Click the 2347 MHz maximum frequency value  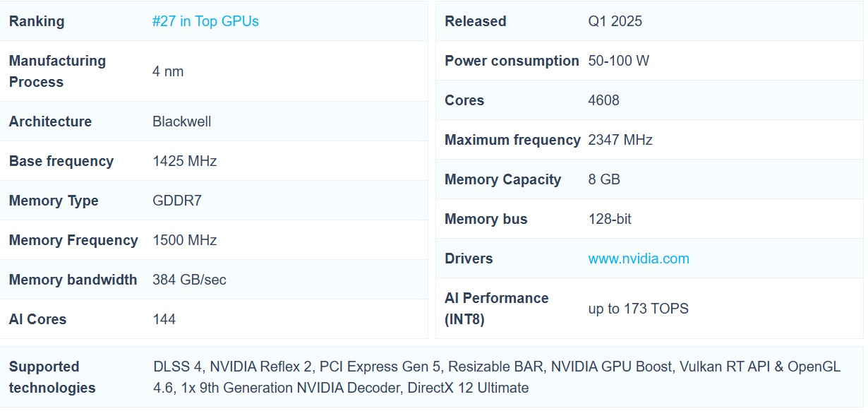620,140
